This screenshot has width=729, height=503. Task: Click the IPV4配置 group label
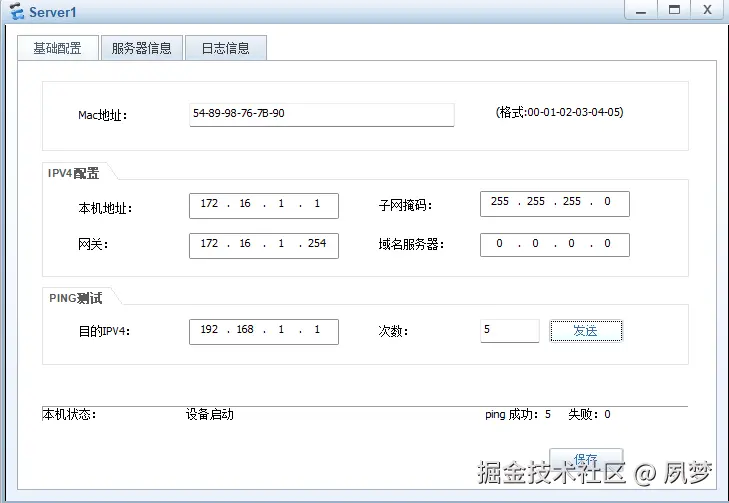pos(73,173)
